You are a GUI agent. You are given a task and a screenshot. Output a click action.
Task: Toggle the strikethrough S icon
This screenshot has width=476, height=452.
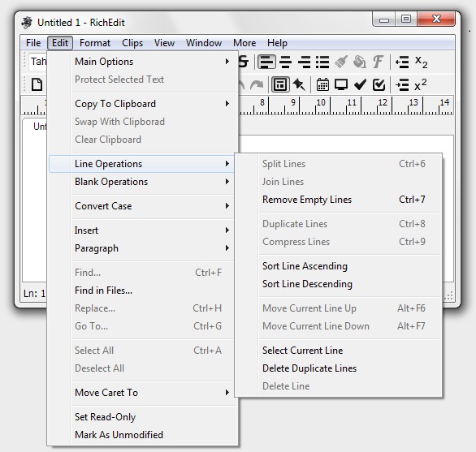243,62
